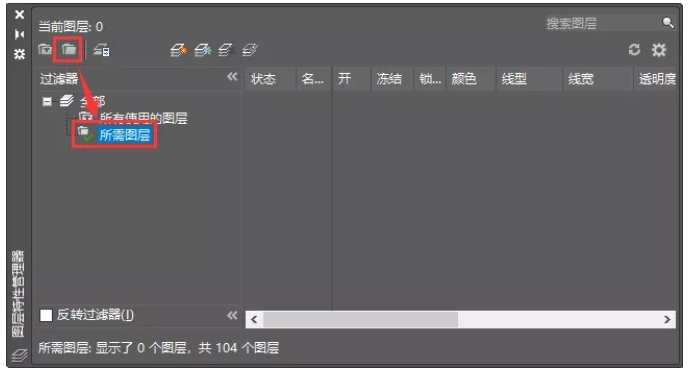
Task: Set selected layer as current
Action: [250, 50]
